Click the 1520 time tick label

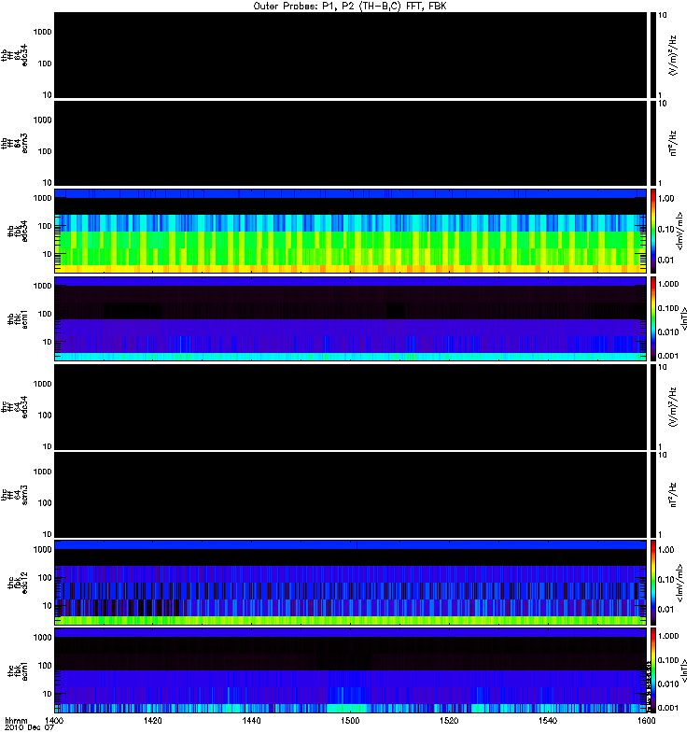tap(449, 721)
